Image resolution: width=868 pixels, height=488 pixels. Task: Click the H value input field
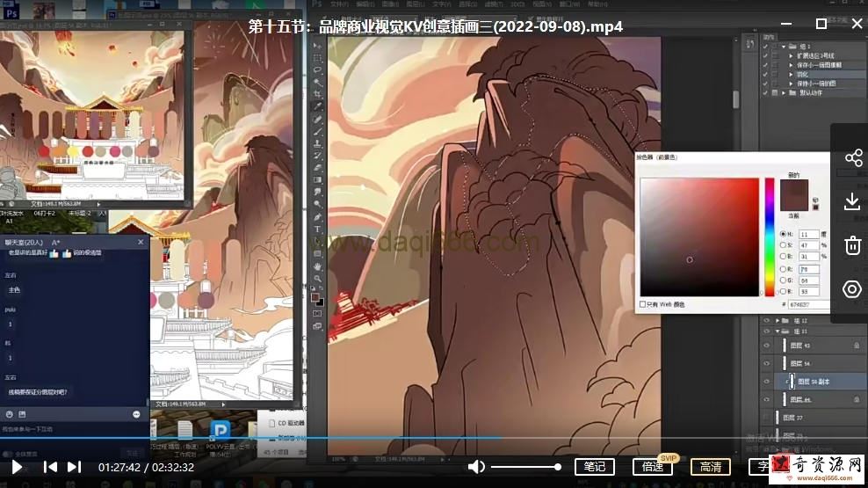point(809,234)
